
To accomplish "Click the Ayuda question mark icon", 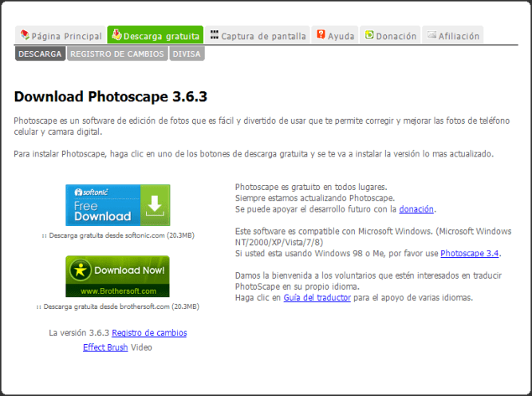I will pos(321,34).
